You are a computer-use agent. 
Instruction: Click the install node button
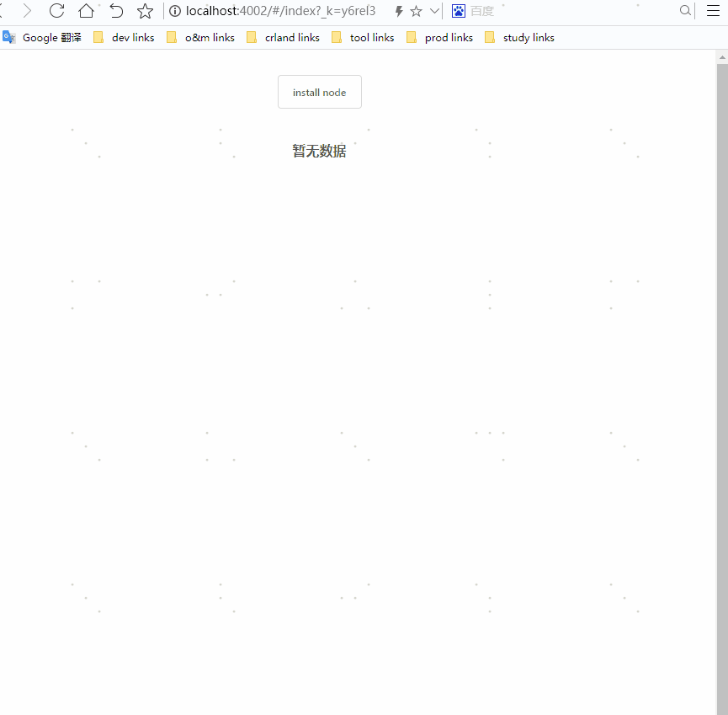point(320,92)
